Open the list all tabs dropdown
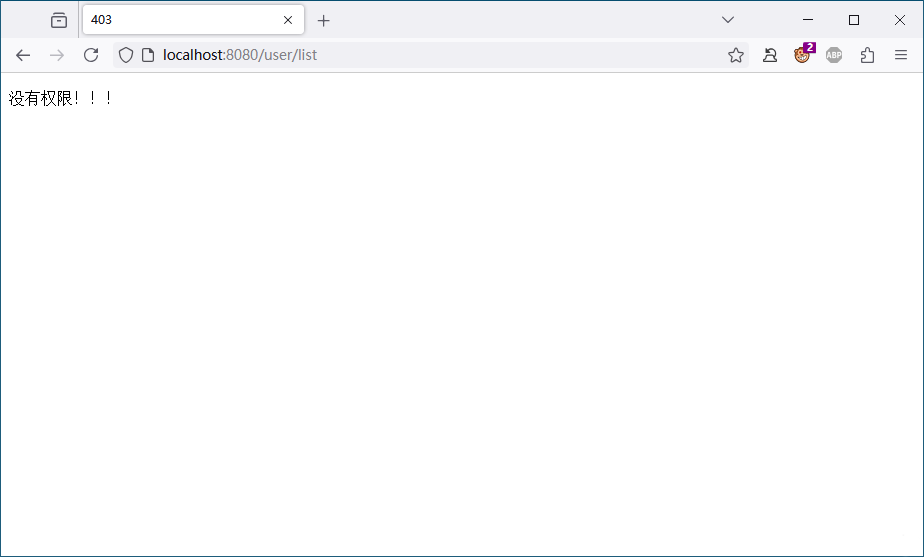 pos(728,20)
